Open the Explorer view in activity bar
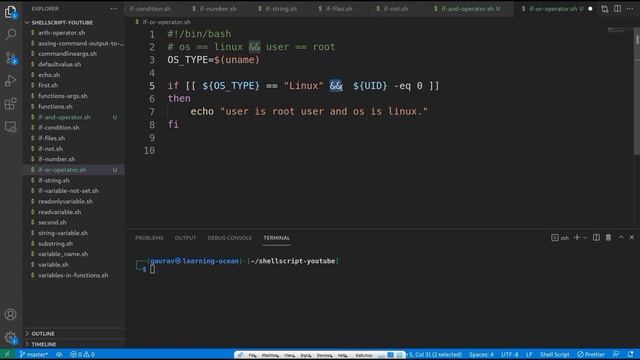The height and width of the screenshot is (360, 640). click(11, 12)
